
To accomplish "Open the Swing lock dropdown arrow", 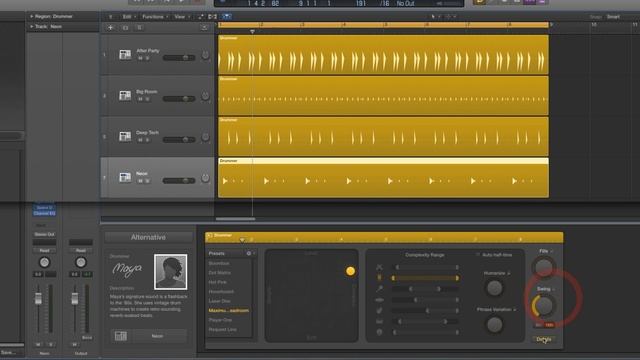I will 554,289.
